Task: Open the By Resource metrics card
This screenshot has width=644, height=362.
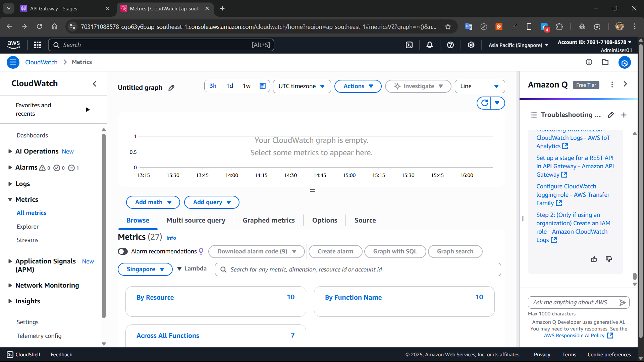Action: coord(216,301)
